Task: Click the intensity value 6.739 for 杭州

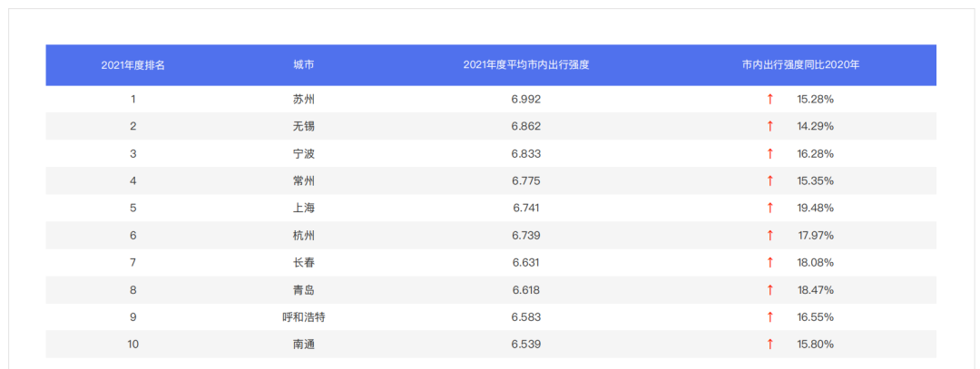Action: [x=526, y=235]
